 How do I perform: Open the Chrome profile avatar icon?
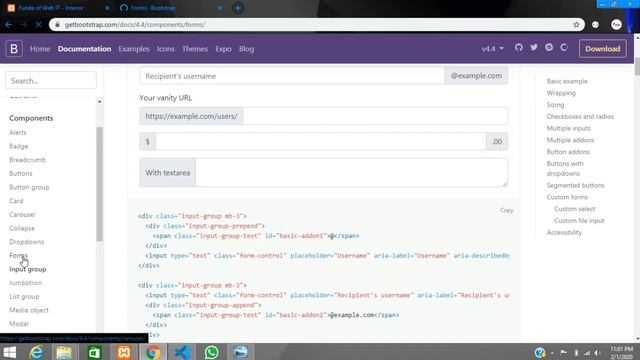pyautogui.click(x=616, y=24)
